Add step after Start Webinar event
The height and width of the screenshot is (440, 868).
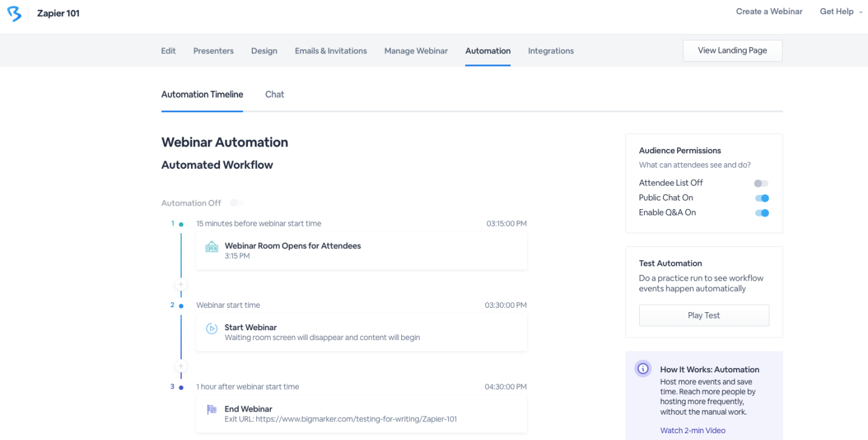tap(181, 366)
